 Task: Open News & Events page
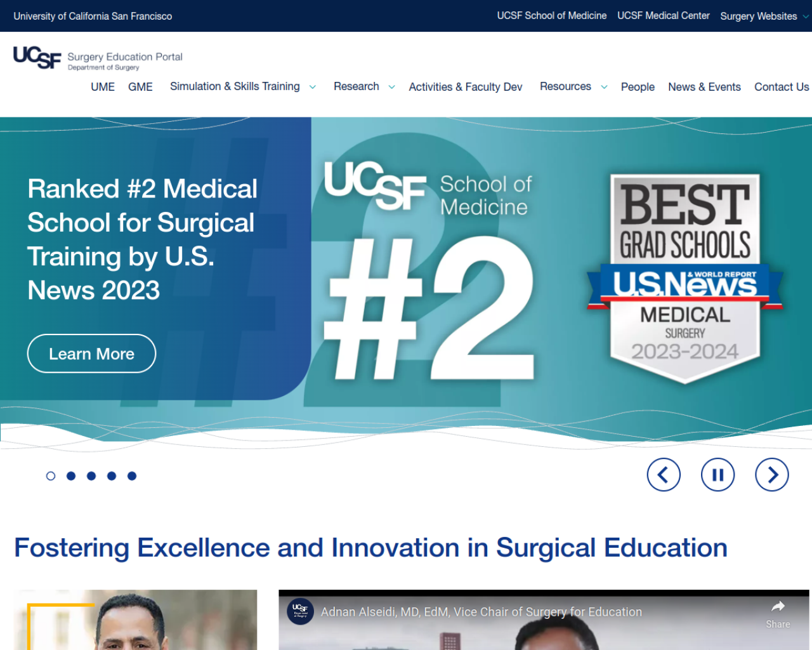pos(704,87)
